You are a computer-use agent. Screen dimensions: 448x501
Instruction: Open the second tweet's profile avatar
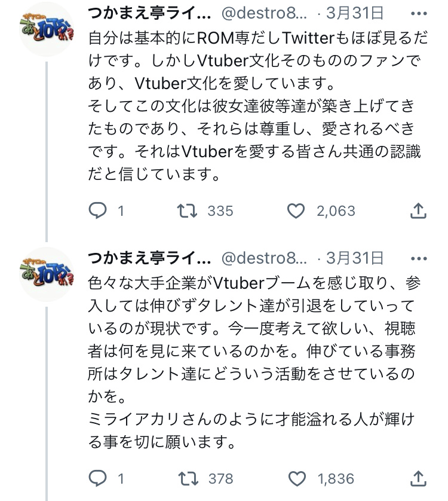(47, 274)
